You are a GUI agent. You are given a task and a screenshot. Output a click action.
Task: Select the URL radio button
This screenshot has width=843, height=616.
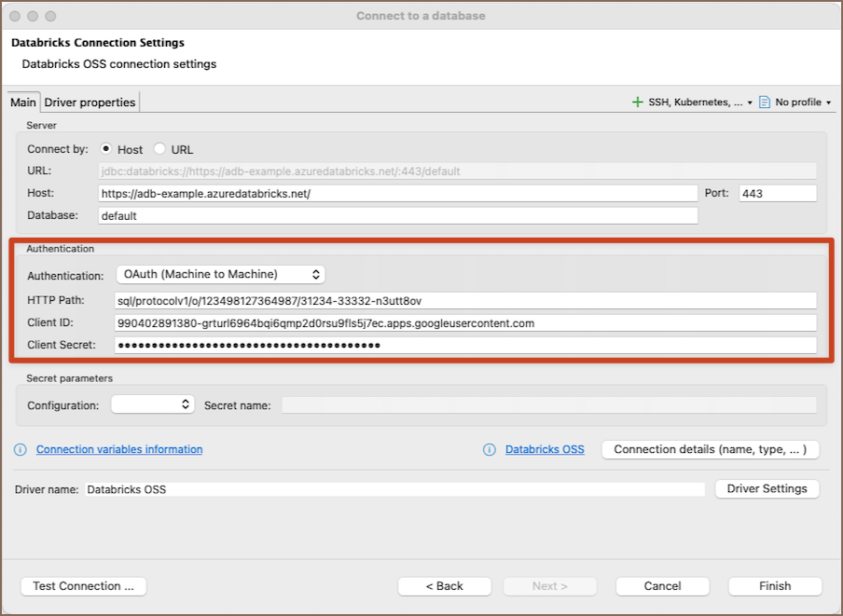tap(159, 149)
